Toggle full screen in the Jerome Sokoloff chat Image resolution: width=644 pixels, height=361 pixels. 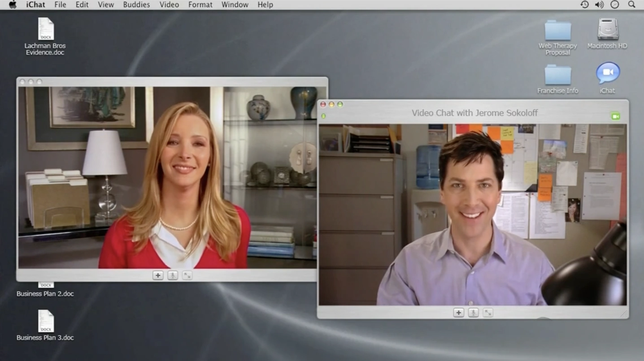click(488, 313)
